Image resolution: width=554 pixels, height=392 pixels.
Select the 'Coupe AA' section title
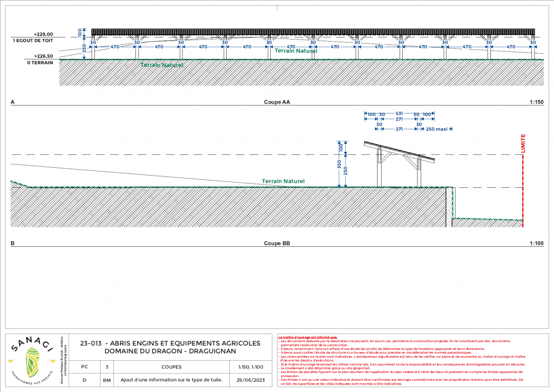pos(277,102)
